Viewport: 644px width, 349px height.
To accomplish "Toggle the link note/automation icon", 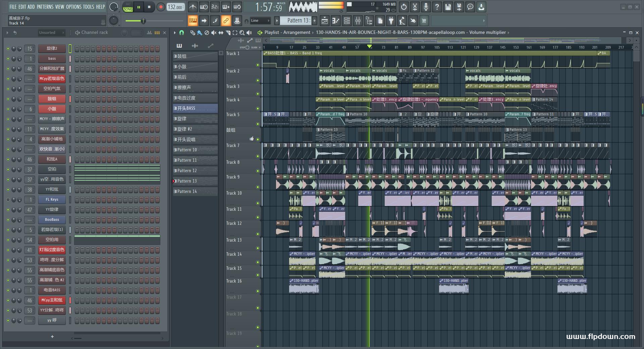I will [x=226, y=21].
